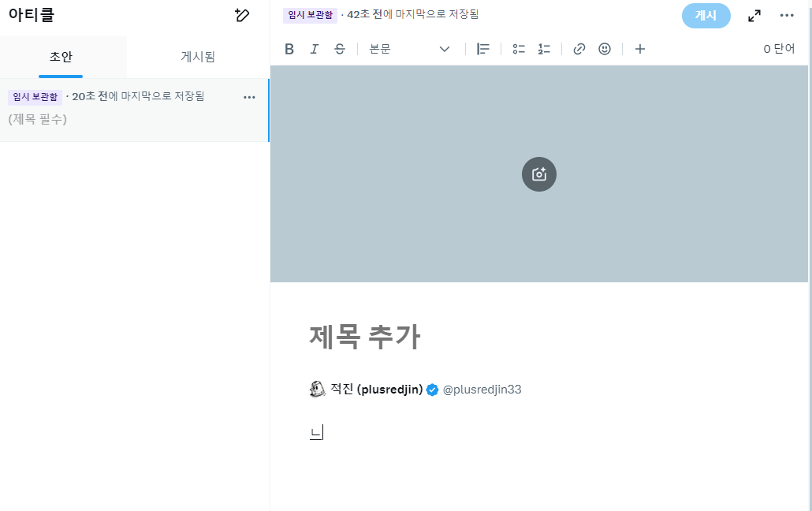Click the 게시 publish button

coord(706,15)
